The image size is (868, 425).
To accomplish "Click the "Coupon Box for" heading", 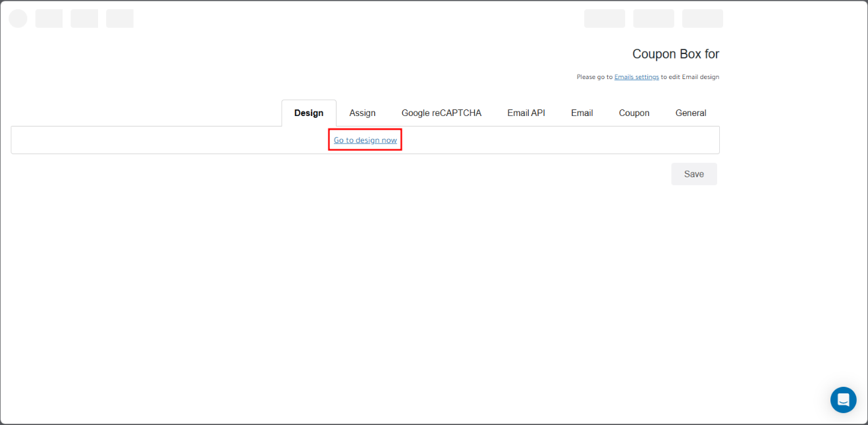I will pyautogui.click(x=675, y=54).
